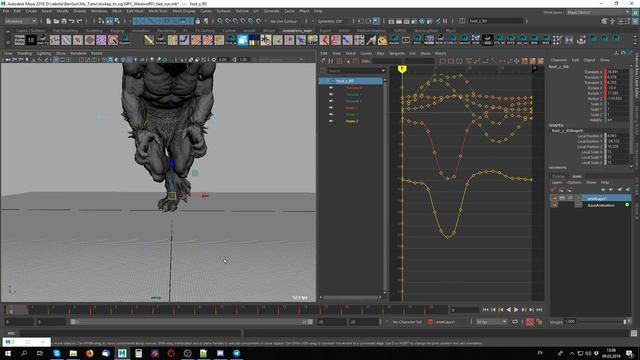The image size is (640, 360).
Task: Open the Modeling menu set dropdown
Action: [x=20, y=21]
